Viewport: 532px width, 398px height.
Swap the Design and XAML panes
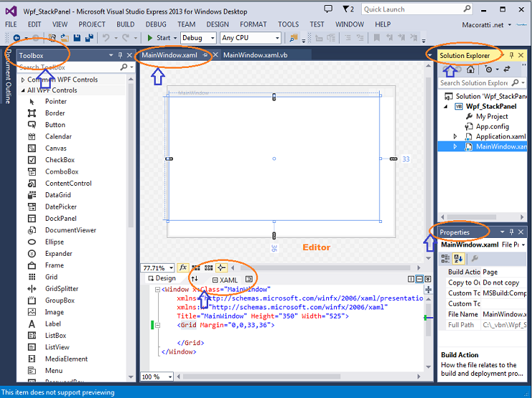194,279
